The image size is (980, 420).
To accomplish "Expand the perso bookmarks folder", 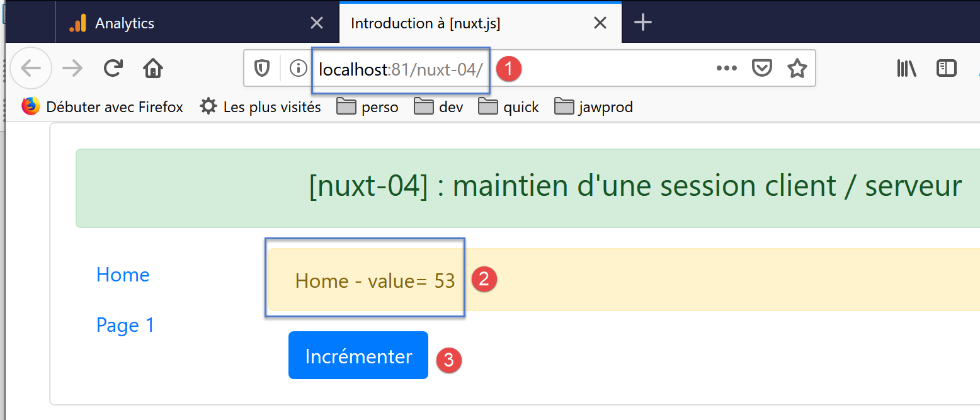I will click(368, 107).
